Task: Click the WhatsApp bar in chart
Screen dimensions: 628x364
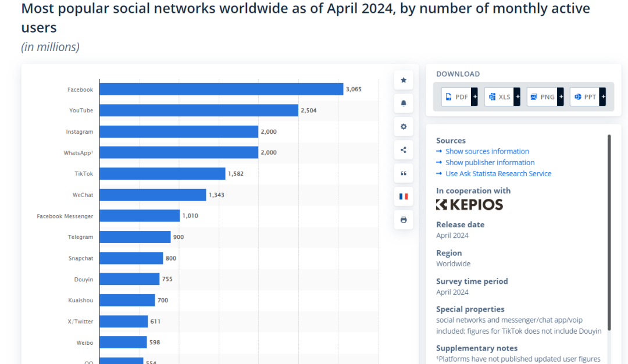Action: [179, 152]
